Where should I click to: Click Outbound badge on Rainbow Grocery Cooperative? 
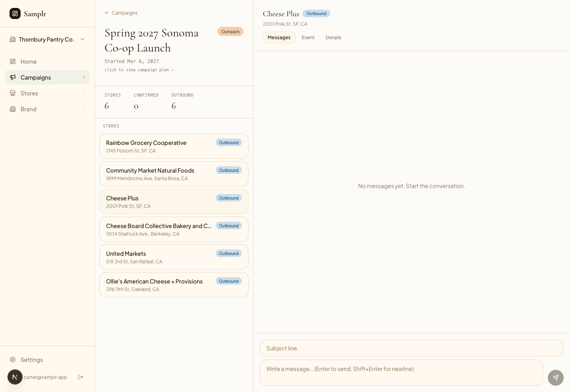(x=229, y=143)
